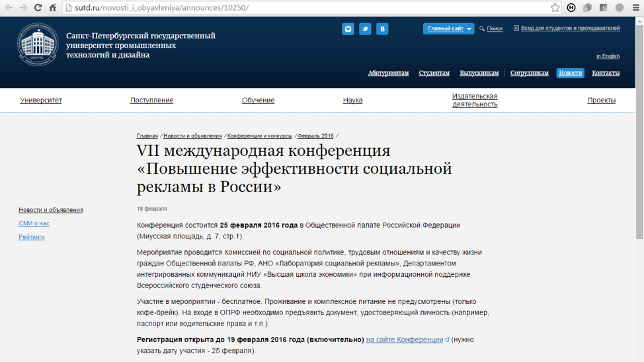Screen dimensions: 644x362
Task: Open sidebar link 'Новости и объявления'
Action: 51,209
